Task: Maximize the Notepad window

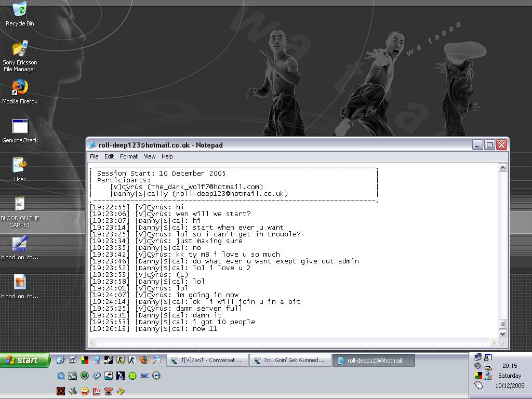Action: [x=489, y=145]
